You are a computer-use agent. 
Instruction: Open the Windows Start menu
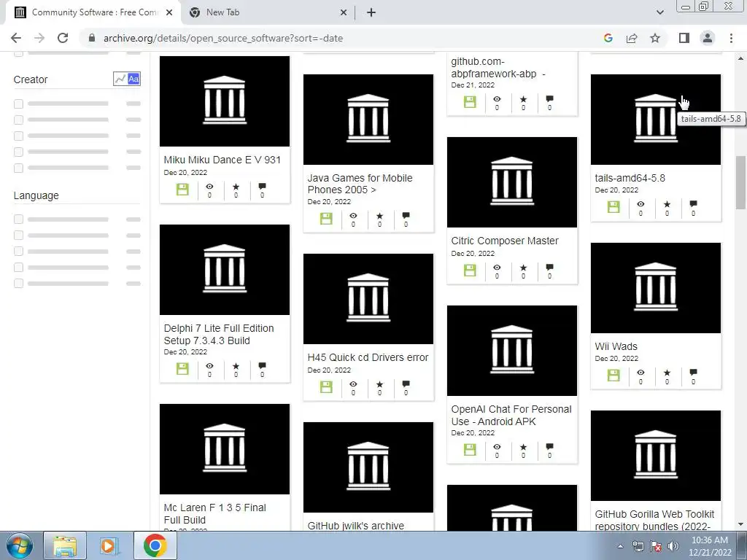(20, 545)
